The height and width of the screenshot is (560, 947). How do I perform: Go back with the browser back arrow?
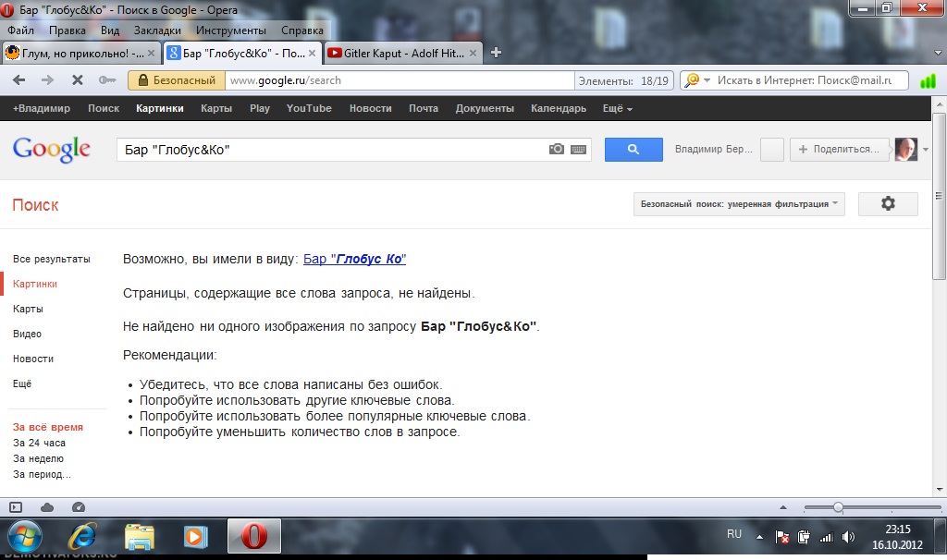point(18,79)
